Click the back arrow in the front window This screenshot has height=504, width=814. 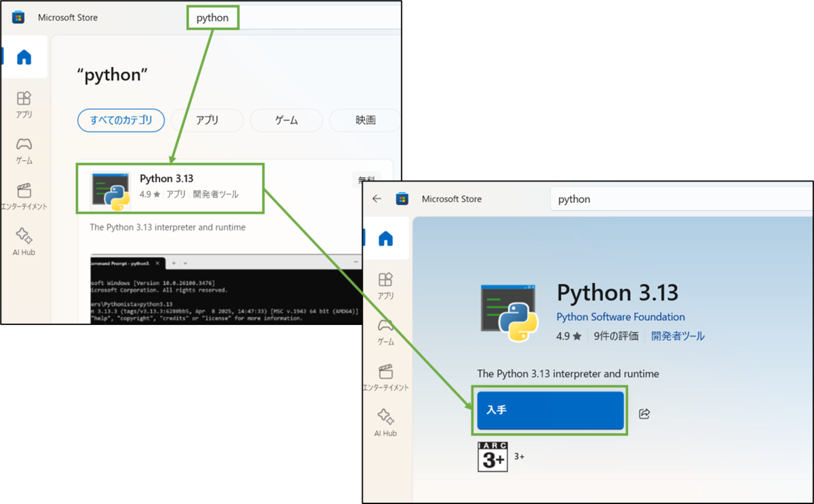coord(377,199)
